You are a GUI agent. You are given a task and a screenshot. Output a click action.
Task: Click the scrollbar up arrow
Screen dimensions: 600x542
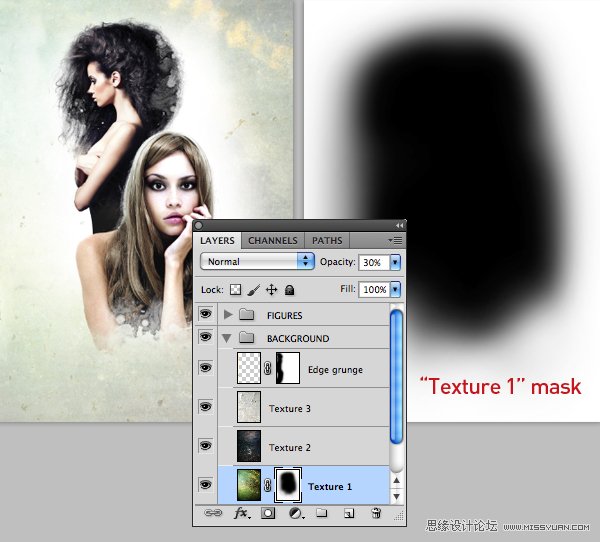pyautogui.click(x=397, y=480)
